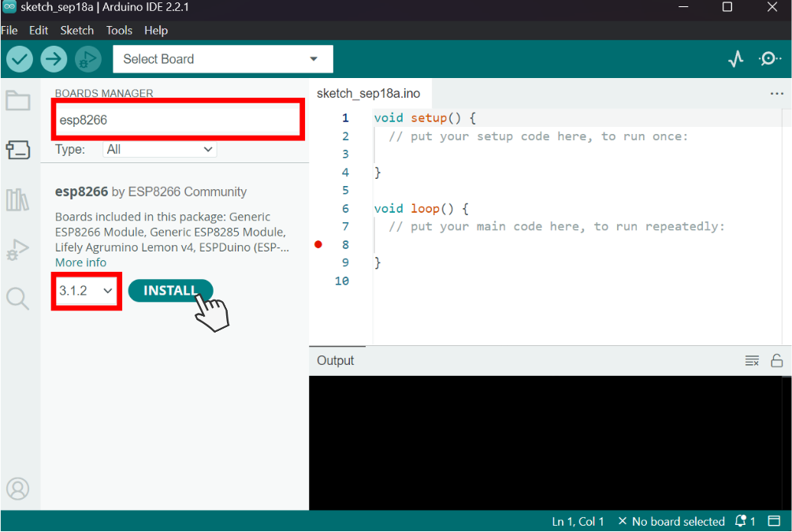Screen dimensions: 792x532
Task: Open the Serial Plotter icon
Action: coord(735,58)
